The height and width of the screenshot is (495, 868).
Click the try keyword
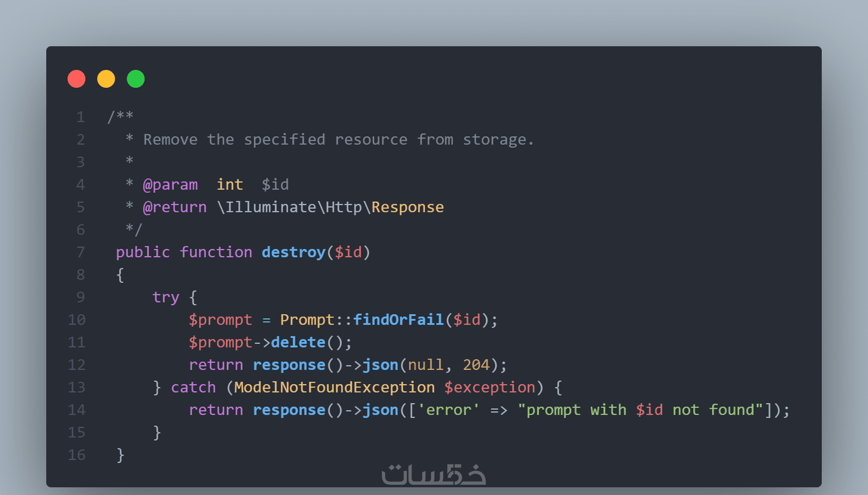click(x=166, y=298)
